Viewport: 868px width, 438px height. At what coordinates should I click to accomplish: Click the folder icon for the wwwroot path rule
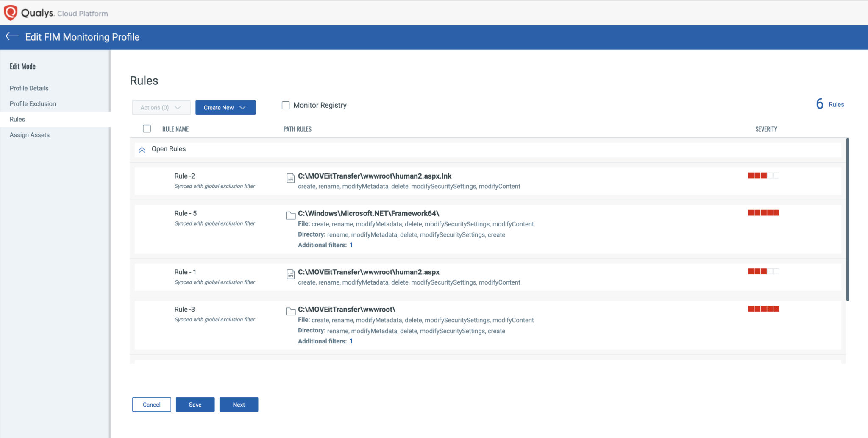(290, 311)
